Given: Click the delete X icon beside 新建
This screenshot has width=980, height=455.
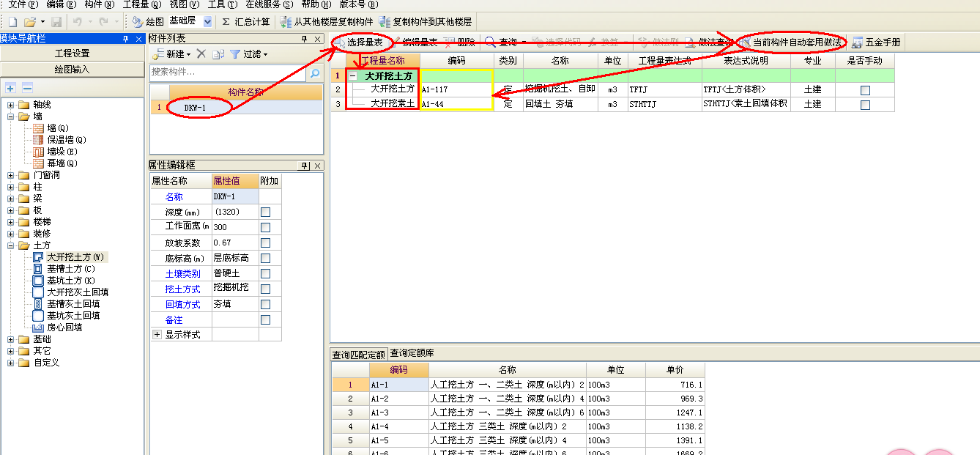Looking at the screenshot, I should pos(201,53).
